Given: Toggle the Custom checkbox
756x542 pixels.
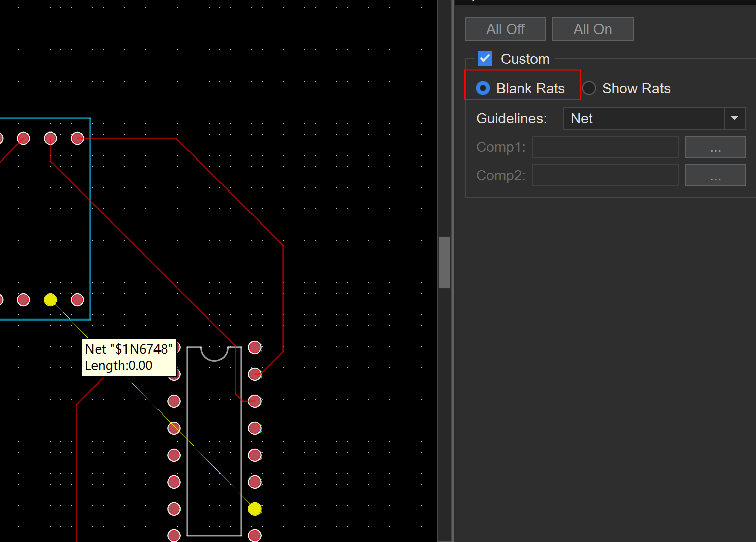Looking at the screenshot, I should coord(485,59).
